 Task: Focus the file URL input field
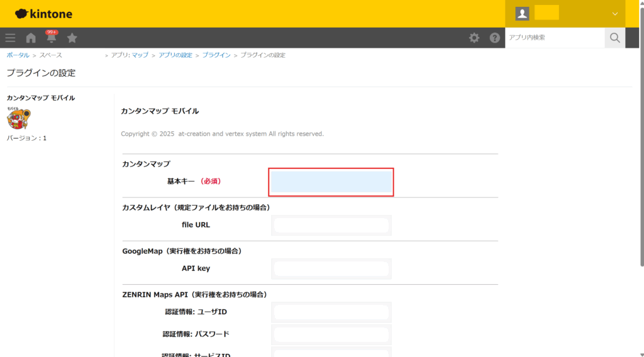pyautogui.click(x=331, y=225)
